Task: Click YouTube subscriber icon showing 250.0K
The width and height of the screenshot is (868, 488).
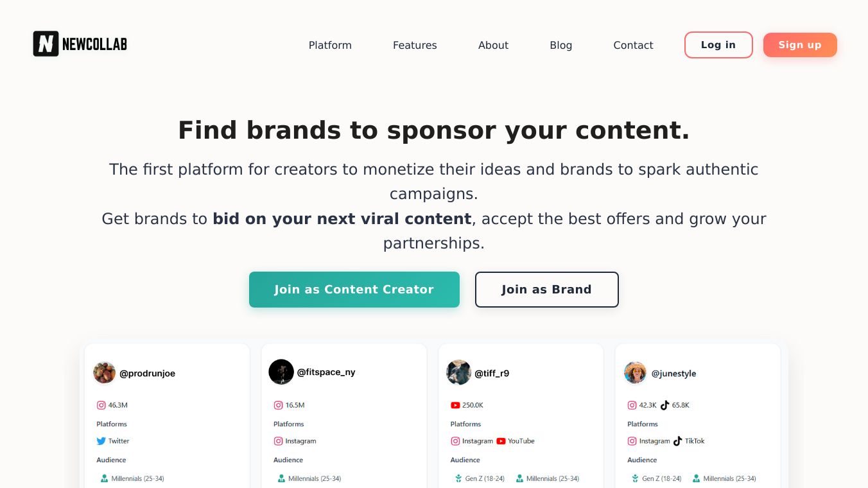Action: click(x=455, y=405)
